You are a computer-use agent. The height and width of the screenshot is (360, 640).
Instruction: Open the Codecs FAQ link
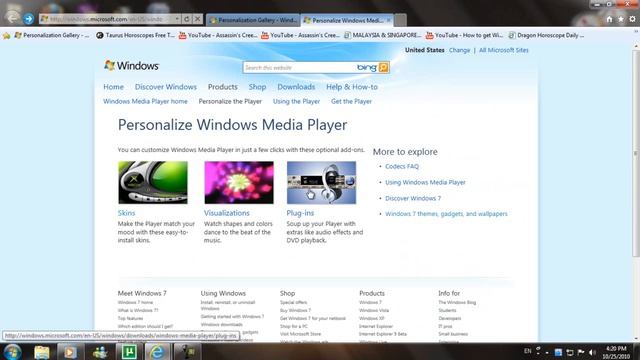tap(402, 167)
